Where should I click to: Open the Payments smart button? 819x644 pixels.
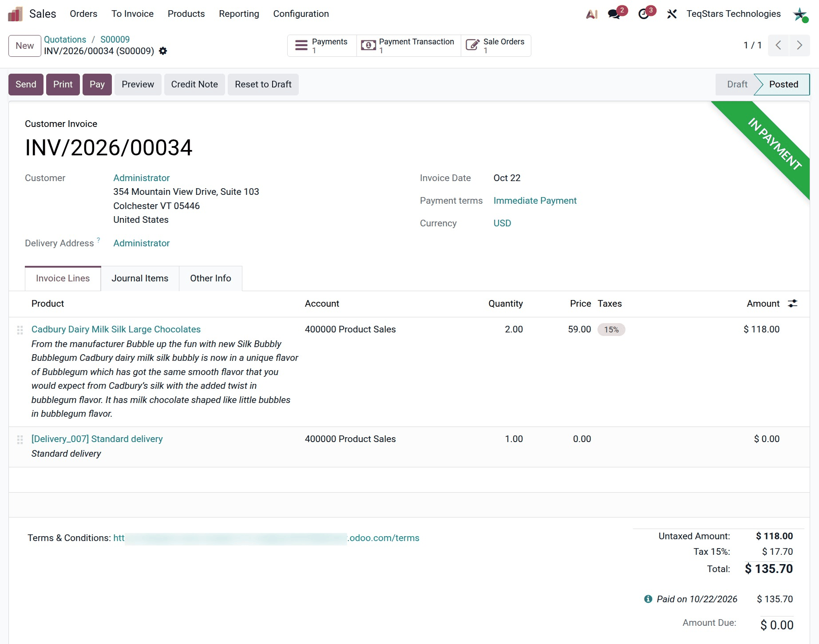[x=322, y=46]
